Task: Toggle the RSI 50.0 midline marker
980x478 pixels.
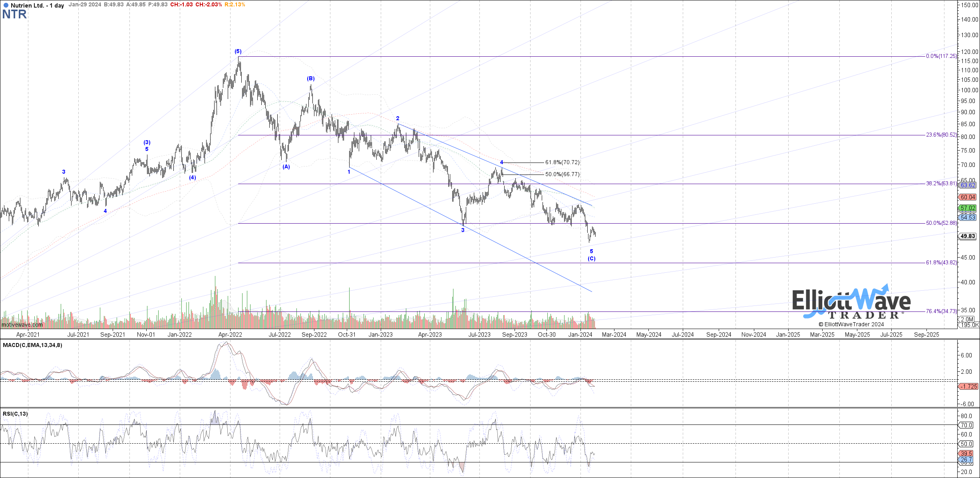Action: pos(967,444)
